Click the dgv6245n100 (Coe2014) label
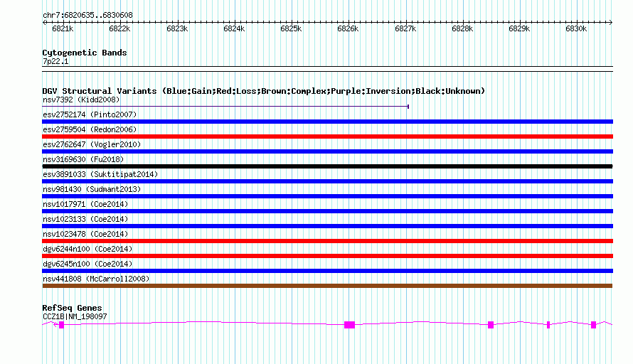Screen dimensions: 633x364 click(87, 264)
